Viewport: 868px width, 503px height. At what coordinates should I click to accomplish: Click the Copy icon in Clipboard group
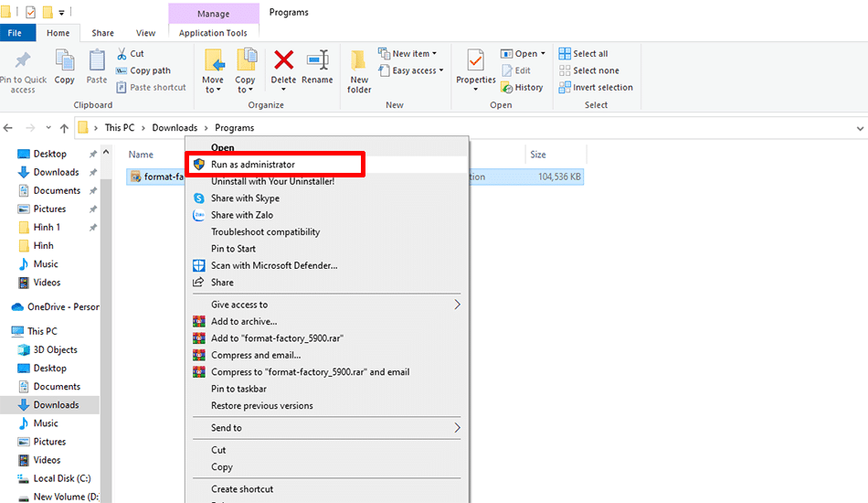(65, 62)
